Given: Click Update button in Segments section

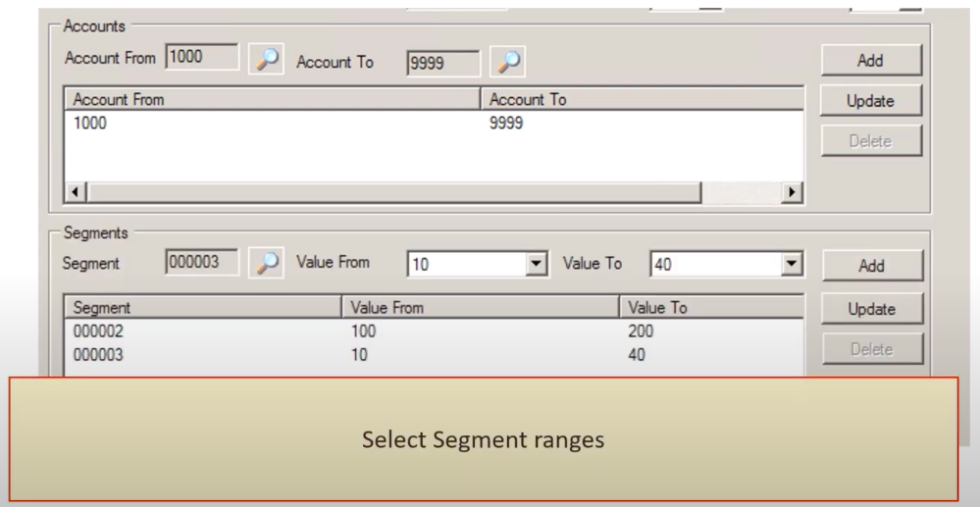Looking at the screenshot, I should (x=872, y=309).
